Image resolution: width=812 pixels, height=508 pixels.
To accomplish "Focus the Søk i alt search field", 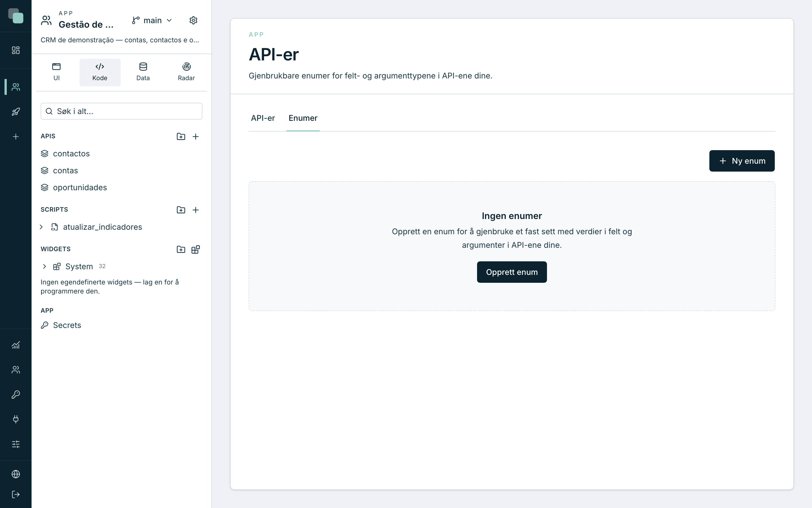I will click(x=122, y=111).
